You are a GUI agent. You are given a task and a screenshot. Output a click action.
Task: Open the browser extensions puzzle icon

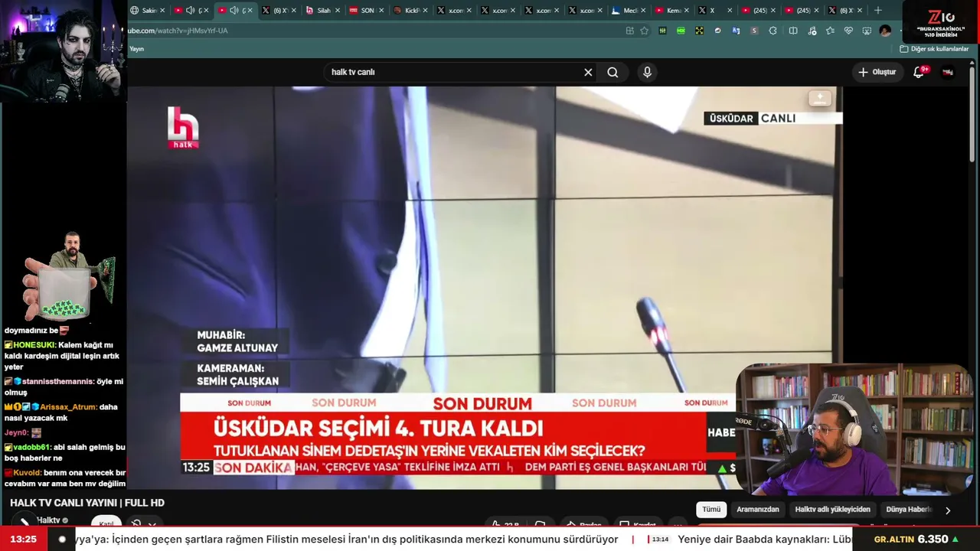coord(773,31)
